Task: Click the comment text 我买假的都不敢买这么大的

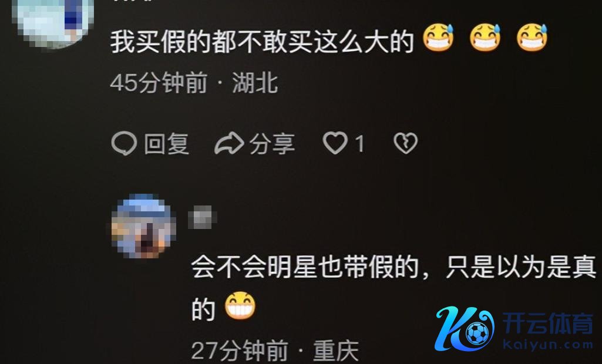Action: 262,42
